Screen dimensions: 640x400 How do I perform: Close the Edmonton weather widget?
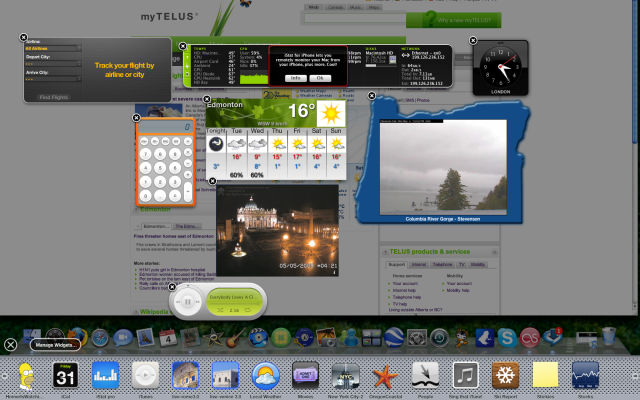(x=207, y=99)
